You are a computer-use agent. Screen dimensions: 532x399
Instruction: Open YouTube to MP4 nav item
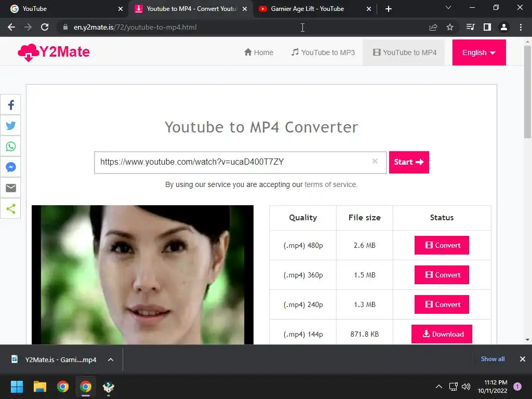[404, 52]
